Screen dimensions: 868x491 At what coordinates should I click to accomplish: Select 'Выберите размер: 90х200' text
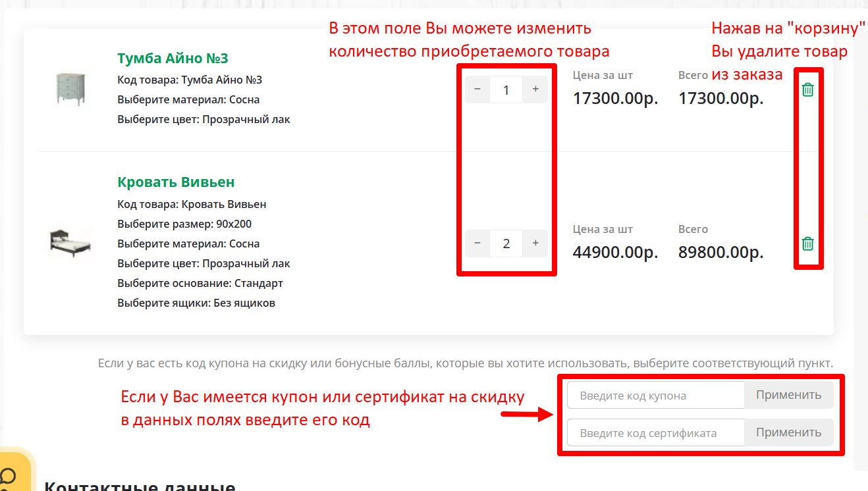tap(184, 224)
